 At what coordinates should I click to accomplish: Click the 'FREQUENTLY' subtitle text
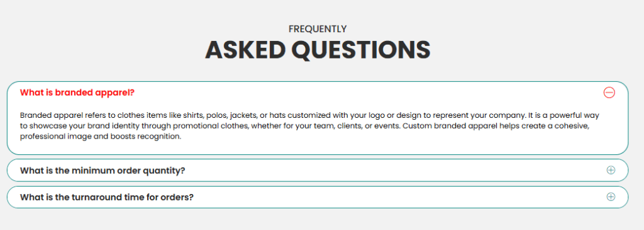point(318,29)
